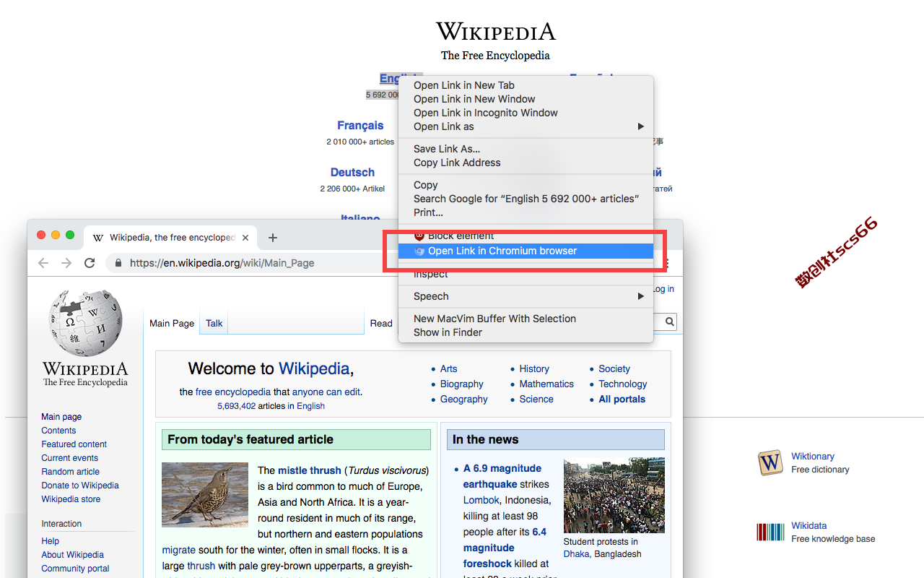
Task: Select the Wikipedia browser tab title
Action: click(x=173, y=238)
